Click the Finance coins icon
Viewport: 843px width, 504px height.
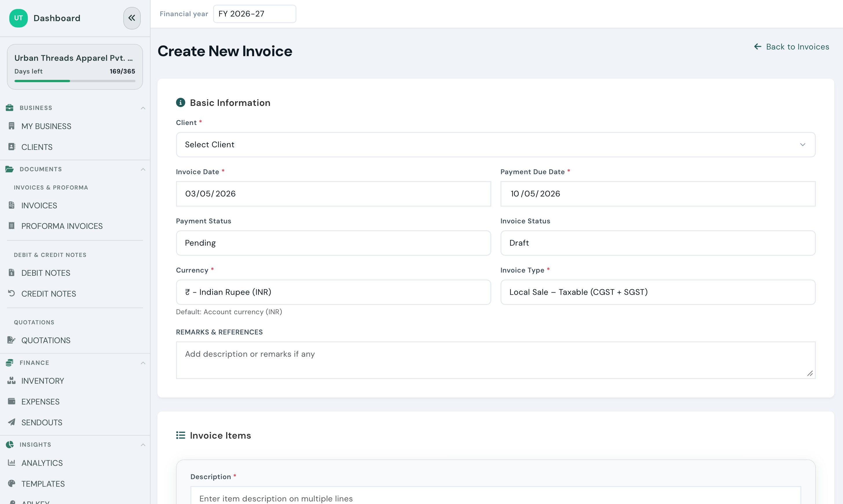[10, 363]
